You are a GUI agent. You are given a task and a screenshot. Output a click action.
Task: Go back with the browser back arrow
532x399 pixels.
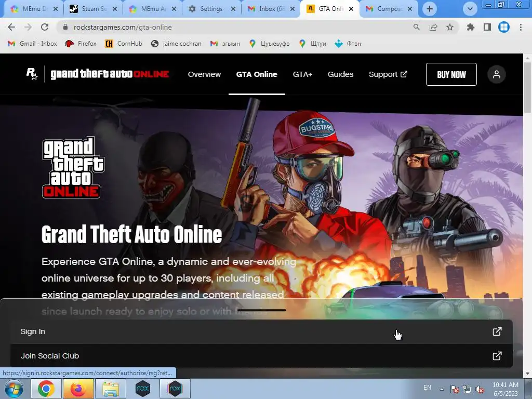11,27
